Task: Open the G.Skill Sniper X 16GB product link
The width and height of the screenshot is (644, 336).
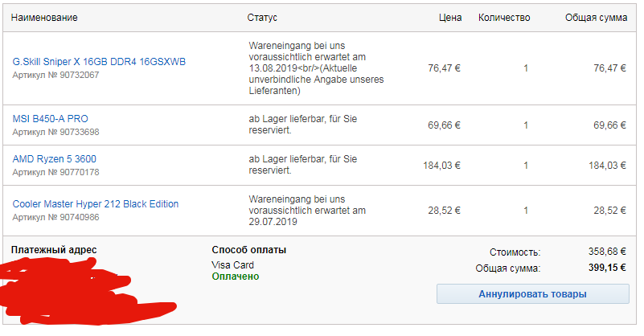Action: (98, 62)
